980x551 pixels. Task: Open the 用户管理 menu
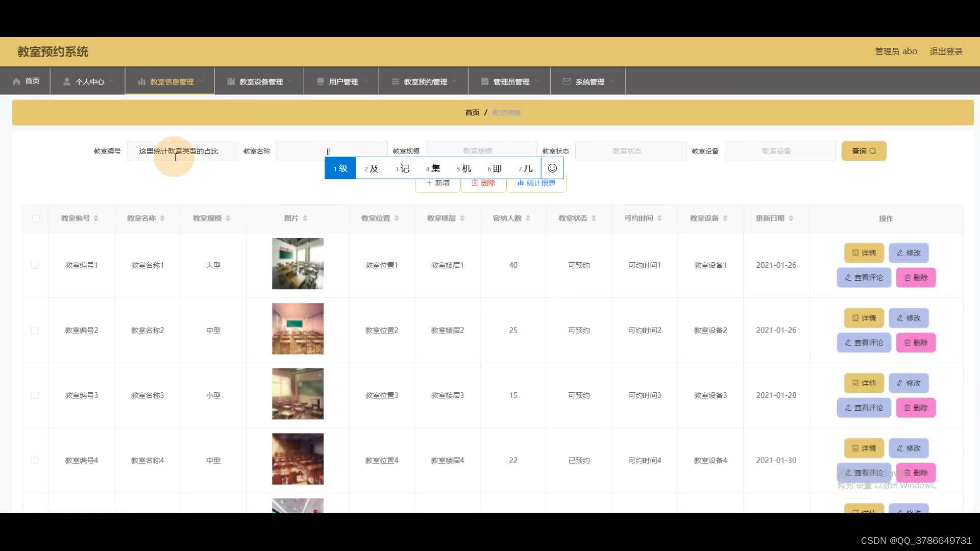point(341,81)
